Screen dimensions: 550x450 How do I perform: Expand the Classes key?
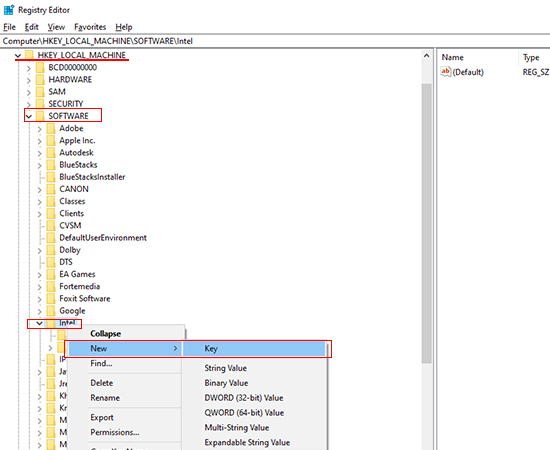coord(39,202)
